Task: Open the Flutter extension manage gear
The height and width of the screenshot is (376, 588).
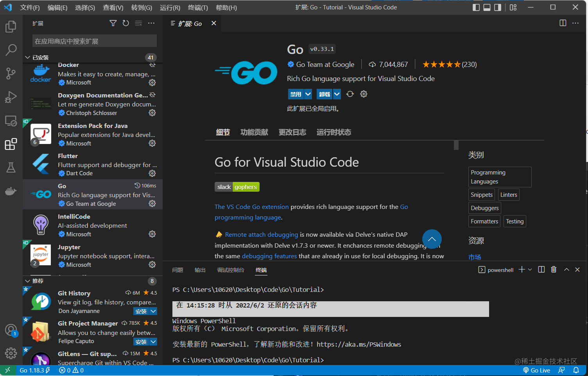Action: [152, 173]
